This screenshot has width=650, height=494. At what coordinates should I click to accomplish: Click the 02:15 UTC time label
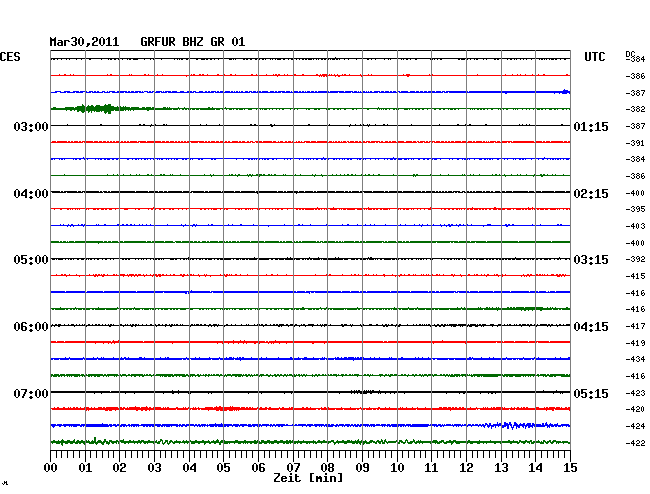(x=591, y=194)
